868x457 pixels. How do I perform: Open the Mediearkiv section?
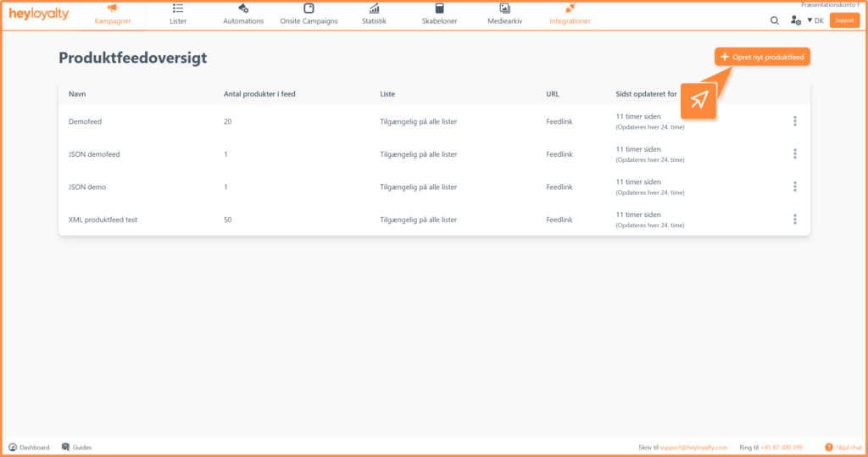click(504, 14)
